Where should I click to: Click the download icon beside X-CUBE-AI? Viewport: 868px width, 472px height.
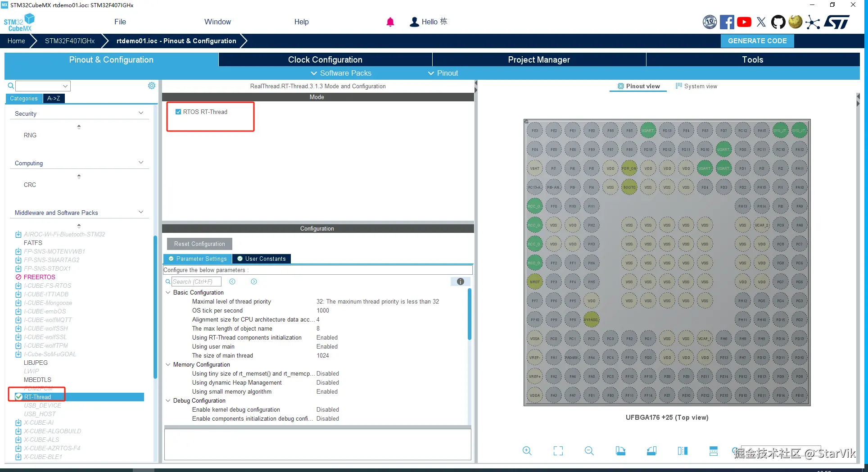point(18,422)
